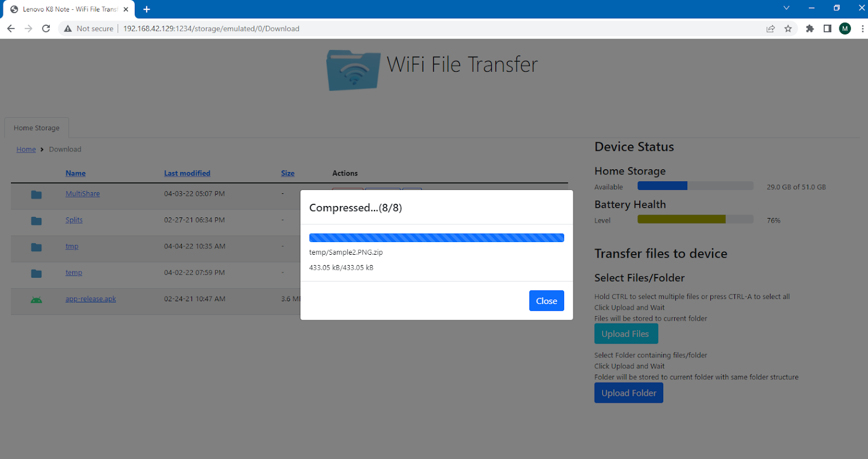Open the tmp folder link
The image size is (868, 459).
[72, 247]
